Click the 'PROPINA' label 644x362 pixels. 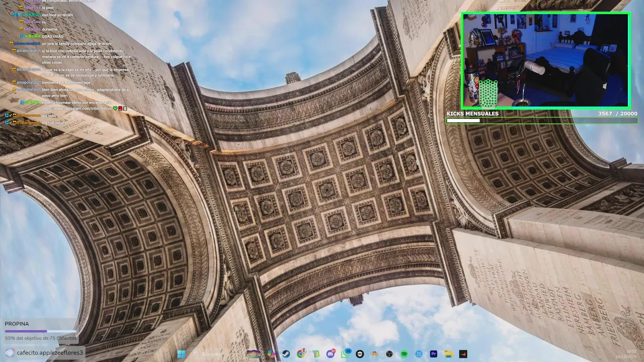(x=17, y=324)
